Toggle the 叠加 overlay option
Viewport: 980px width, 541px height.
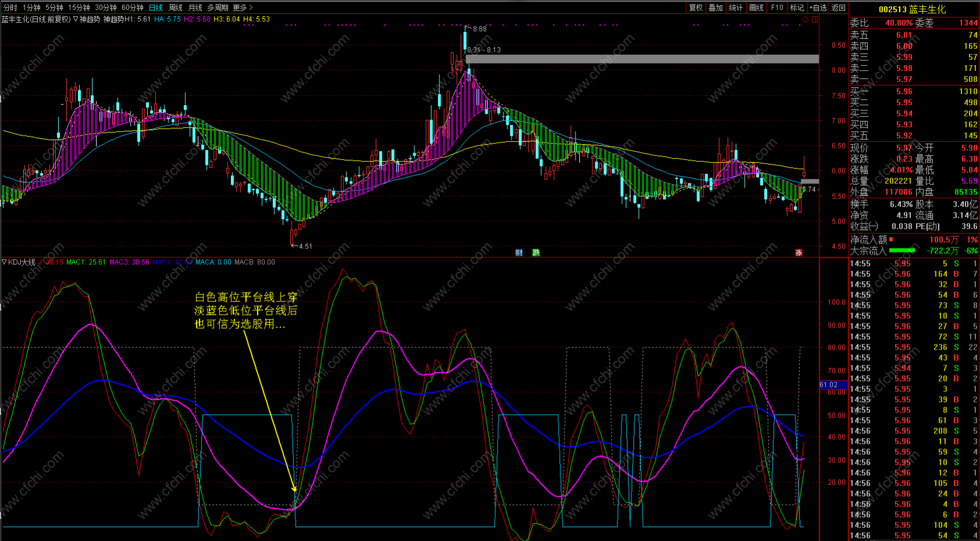(715, 8)
